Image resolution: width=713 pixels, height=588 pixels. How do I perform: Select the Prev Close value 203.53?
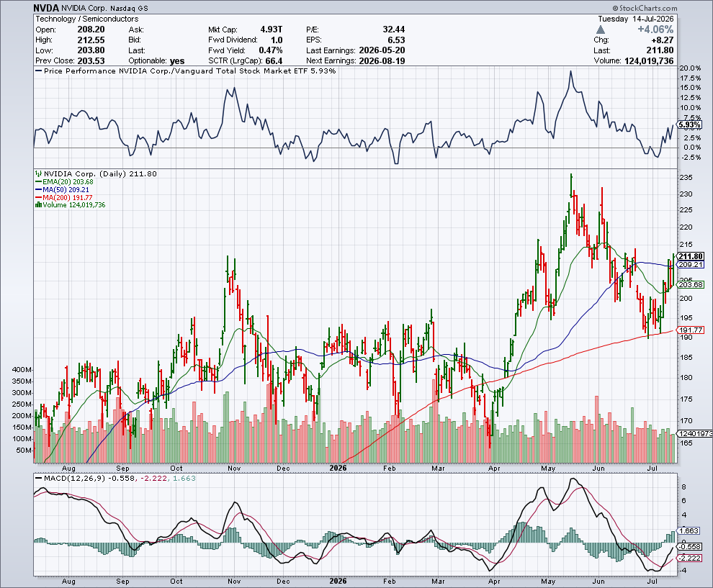(x=91, y=61)
